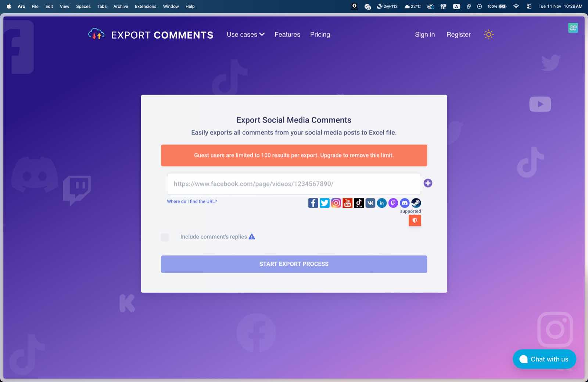Open the Chat with us widget
This screenshot has height=382, width=588.
point(544,359)
